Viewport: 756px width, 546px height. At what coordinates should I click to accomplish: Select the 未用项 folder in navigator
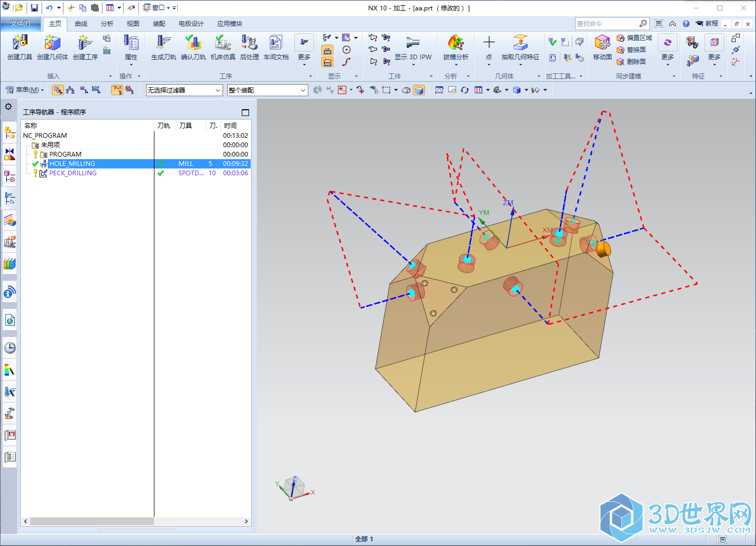tap(50, 145)
